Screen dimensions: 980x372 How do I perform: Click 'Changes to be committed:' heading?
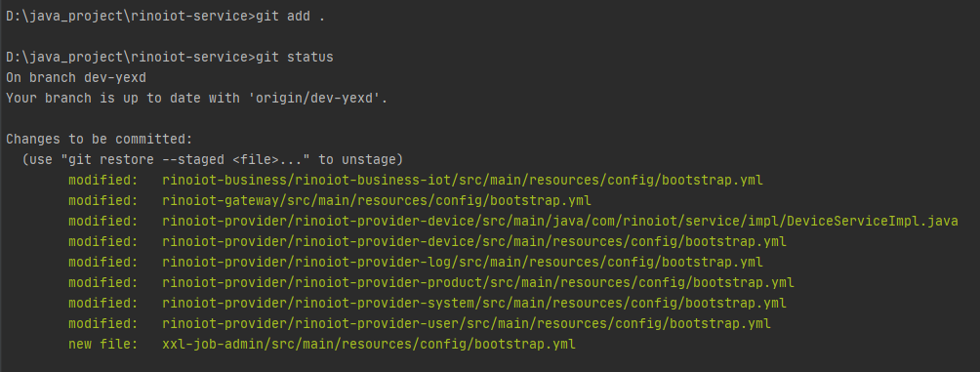pos(100,139)
